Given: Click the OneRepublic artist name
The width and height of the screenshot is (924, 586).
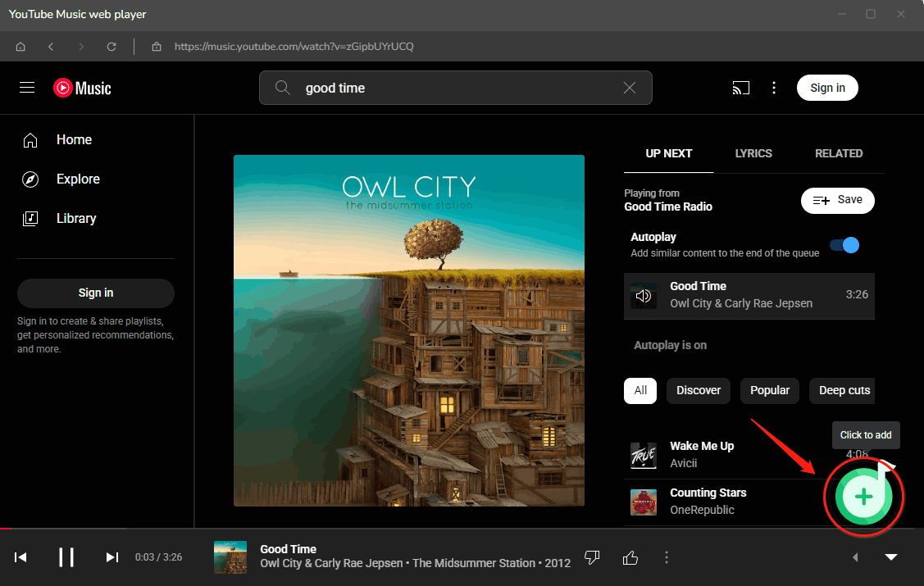Looking at the screenshot, I should [x=702, y=510].
